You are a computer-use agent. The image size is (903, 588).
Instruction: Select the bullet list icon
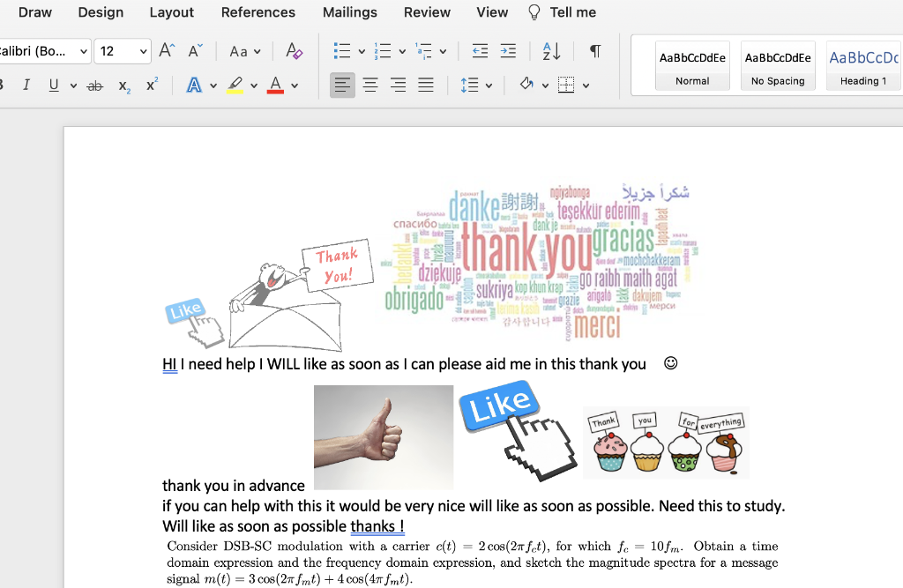[343, 51]
